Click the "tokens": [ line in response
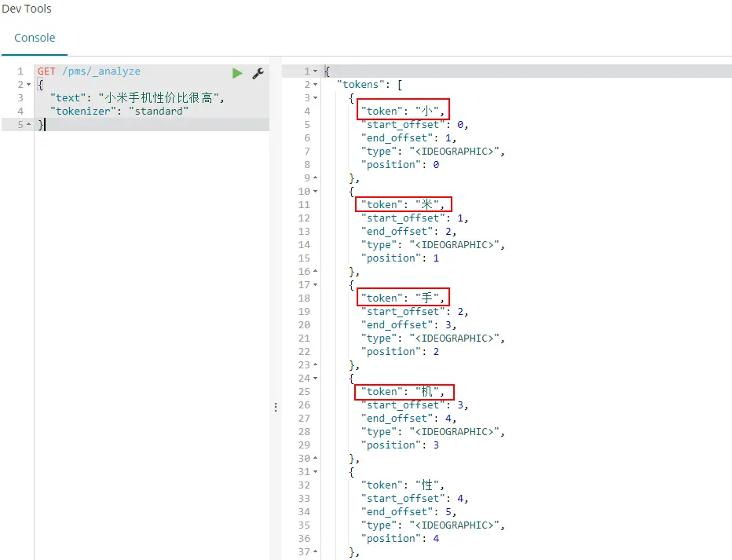Screen dimensions: 732x560 (369, 85)
